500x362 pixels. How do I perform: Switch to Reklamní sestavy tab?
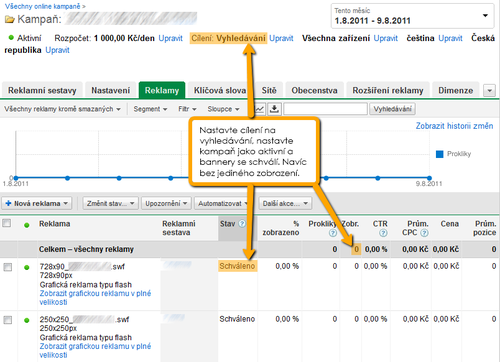[42, 90]
